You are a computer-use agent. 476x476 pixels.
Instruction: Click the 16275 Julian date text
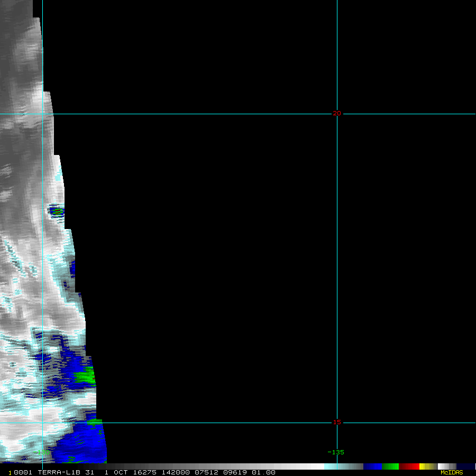coord(145,472)
